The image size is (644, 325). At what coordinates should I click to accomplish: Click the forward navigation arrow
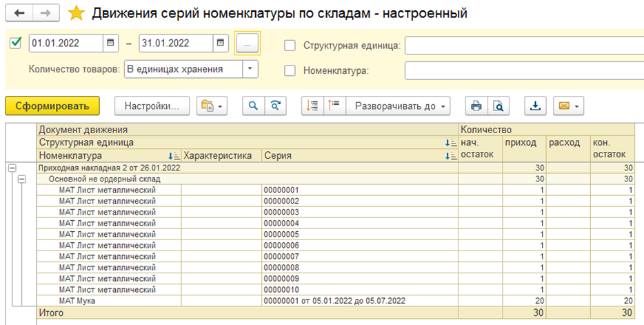[x=46, y=13]
